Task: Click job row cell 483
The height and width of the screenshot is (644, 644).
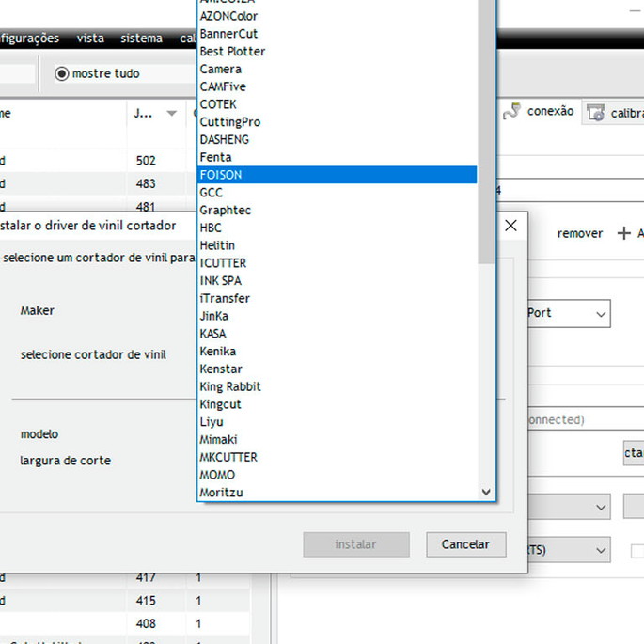Action: (x=146, y=183)
